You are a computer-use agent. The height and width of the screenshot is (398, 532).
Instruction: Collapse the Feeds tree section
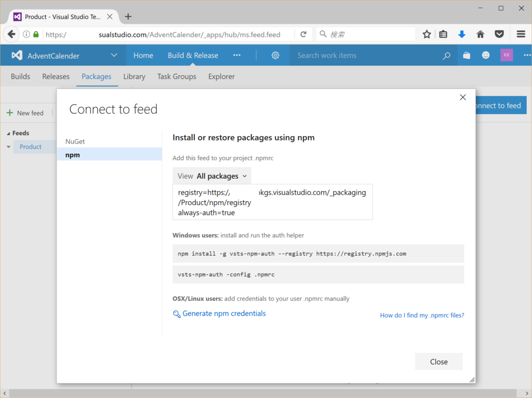[8, 134]
